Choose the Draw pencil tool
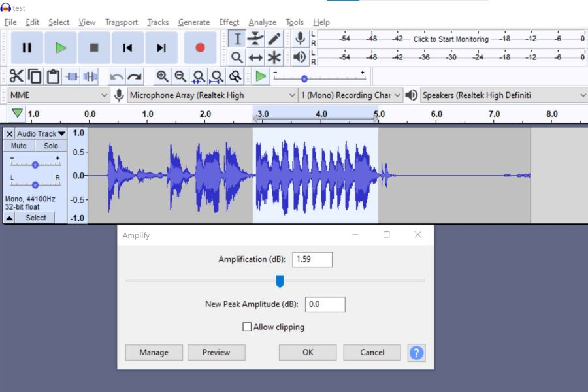Viewport: 588px width, 392px height. pyautogui.click(x=274, y=39)
